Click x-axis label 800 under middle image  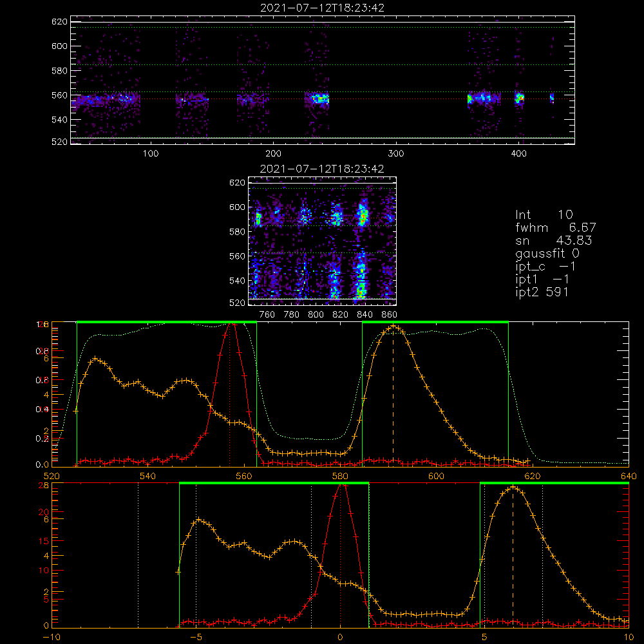316,315
